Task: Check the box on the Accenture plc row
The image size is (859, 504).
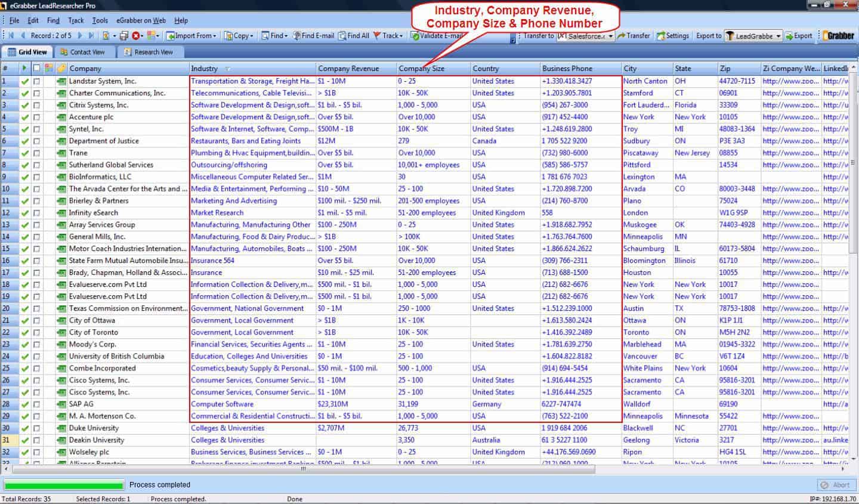Action: point(37,117)
